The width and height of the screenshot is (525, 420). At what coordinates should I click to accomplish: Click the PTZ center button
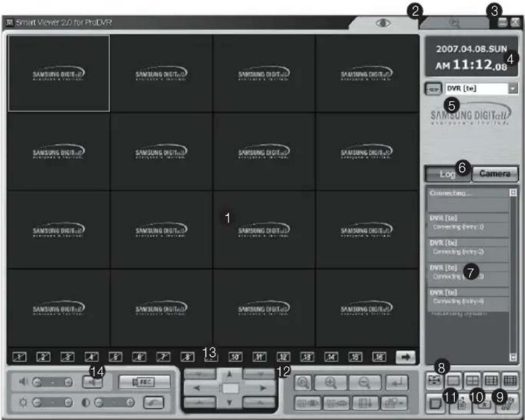tap(230, 389)
